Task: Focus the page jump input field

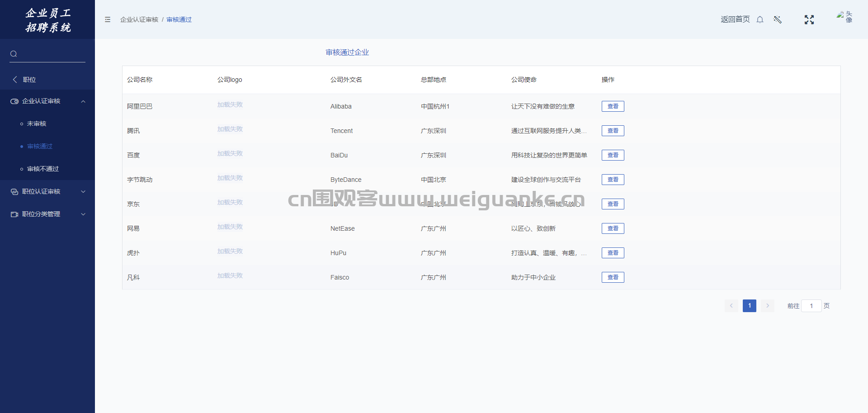Action: 811,306
